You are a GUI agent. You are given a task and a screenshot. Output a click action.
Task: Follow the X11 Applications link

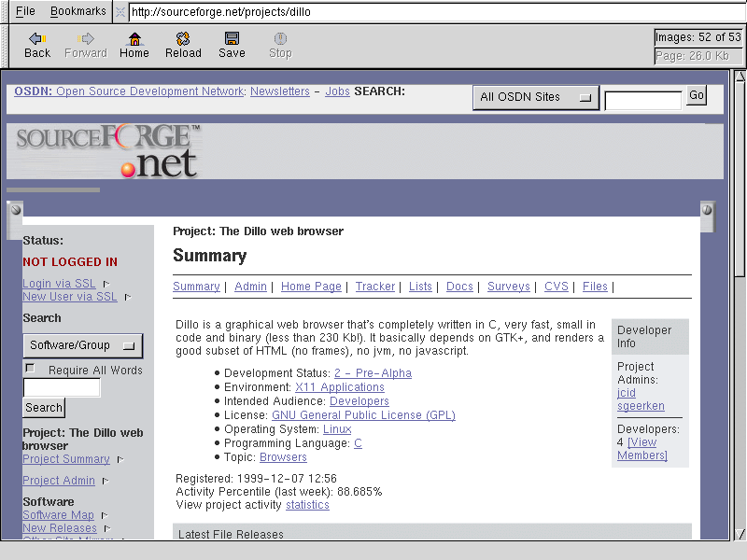point(340,387)
